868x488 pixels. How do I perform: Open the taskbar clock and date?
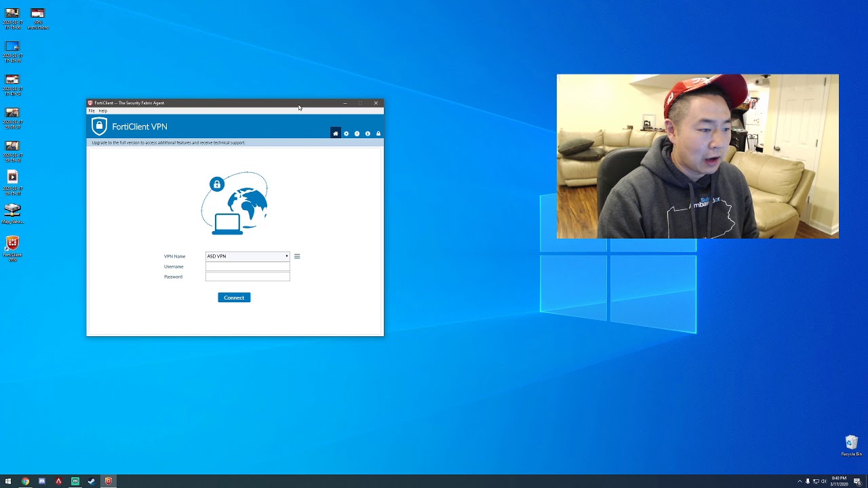(840, 481)
